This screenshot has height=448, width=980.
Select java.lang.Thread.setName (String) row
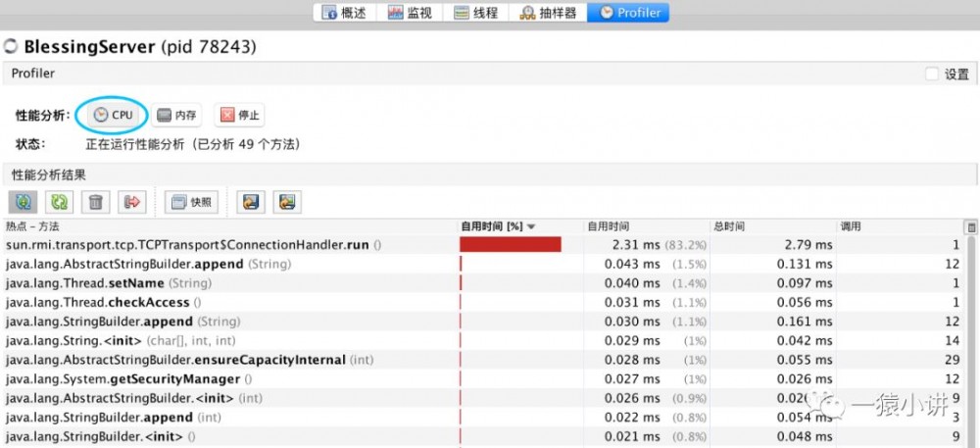point(483,283)
